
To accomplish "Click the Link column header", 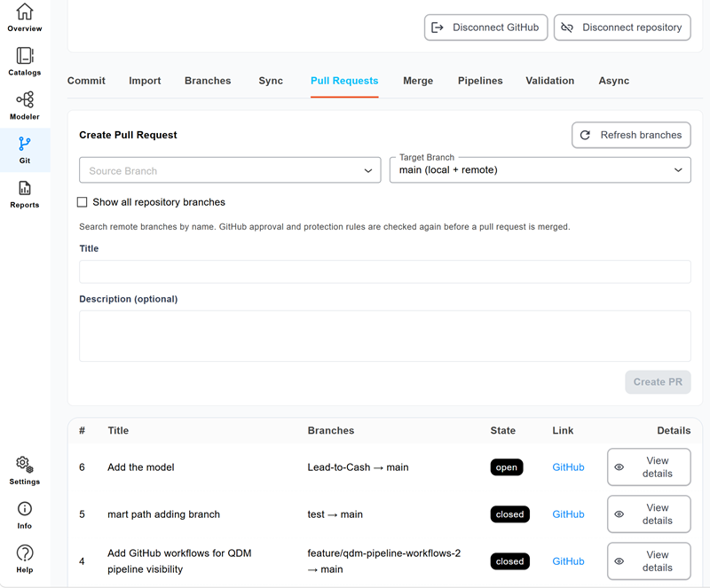I will click(x=563, y=430).
